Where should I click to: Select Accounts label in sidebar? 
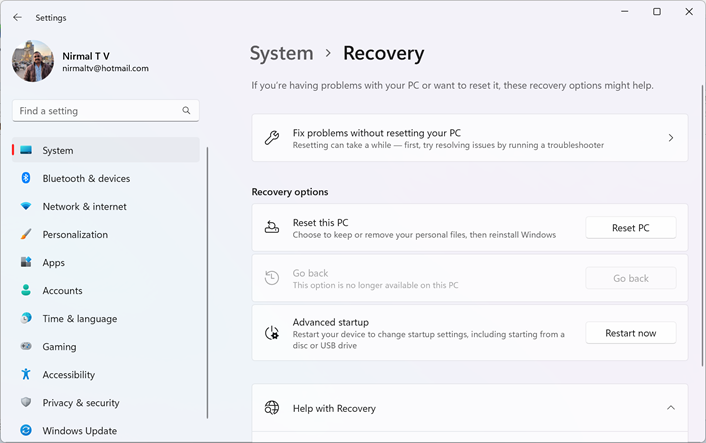tap(62, 290)
